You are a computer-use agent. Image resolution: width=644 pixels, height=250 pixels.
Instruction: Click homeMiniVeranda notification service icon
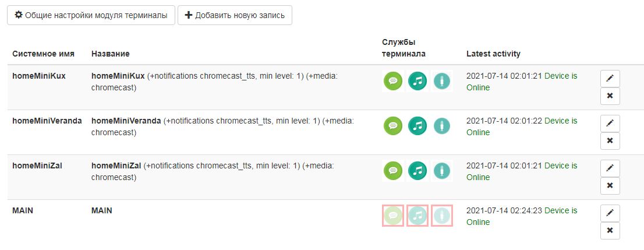tap(393, 126)
